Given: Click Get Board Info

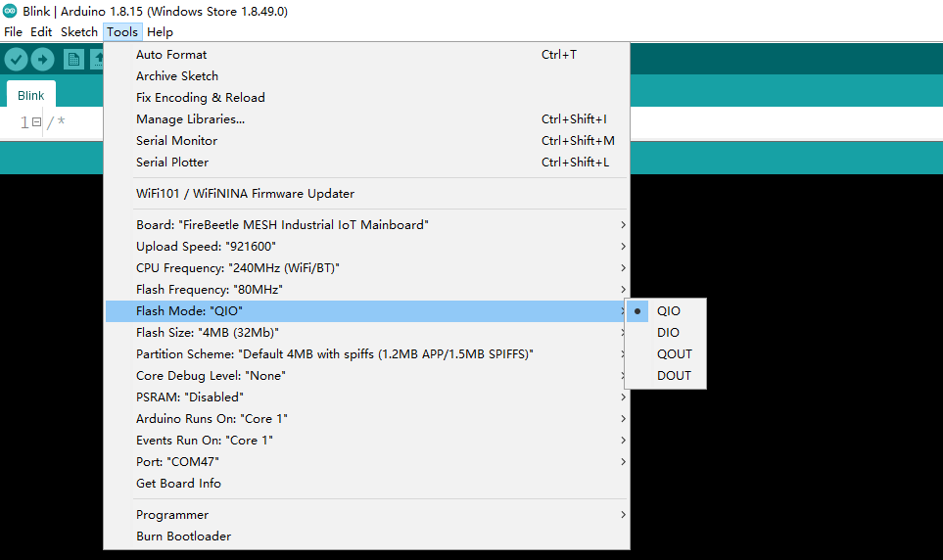Looking at the screenshot, I should click(367, 485).
